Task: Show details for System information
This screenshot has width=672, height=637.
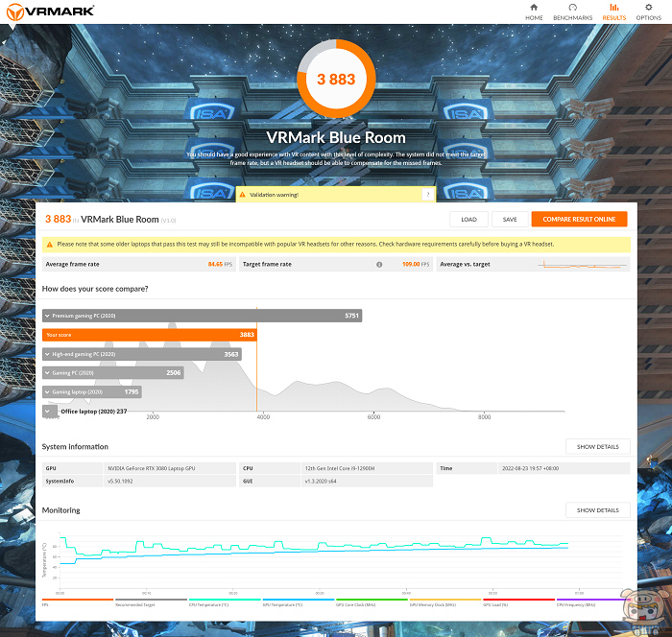Action: click(x=597, y=447)
